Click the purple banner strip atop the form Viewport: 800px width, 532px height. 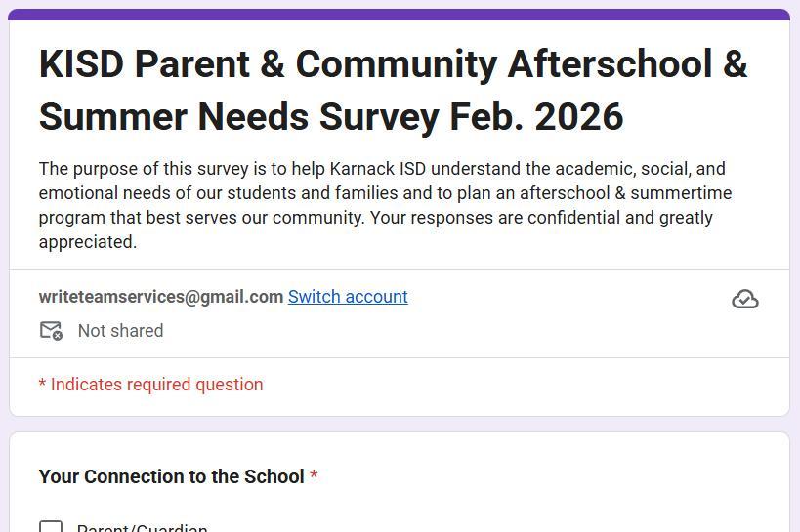point(400,15)
